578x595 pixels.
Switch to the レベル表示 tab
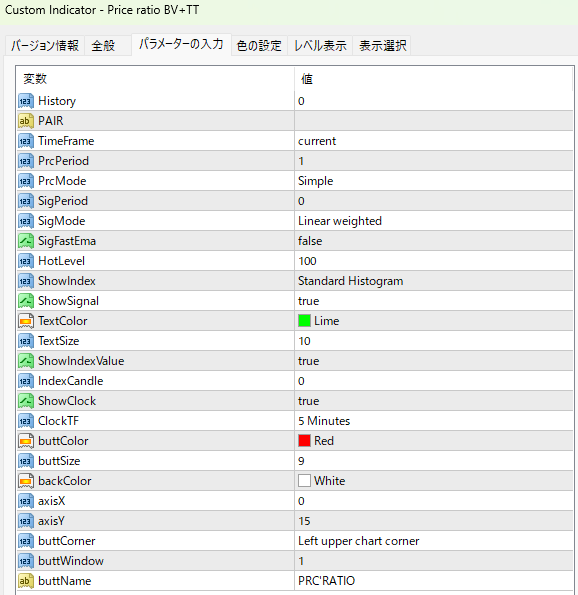[x=320, y=46]
